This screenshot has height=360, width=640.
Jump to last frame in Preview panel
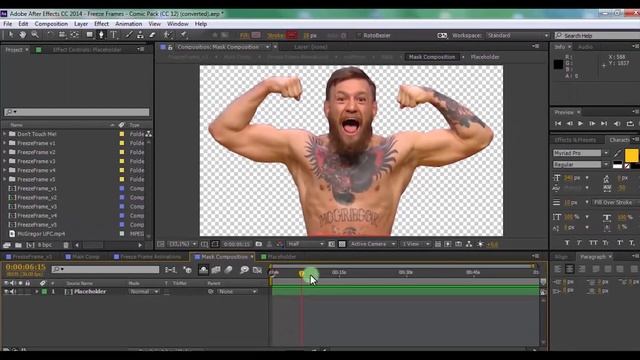[604, 124]
